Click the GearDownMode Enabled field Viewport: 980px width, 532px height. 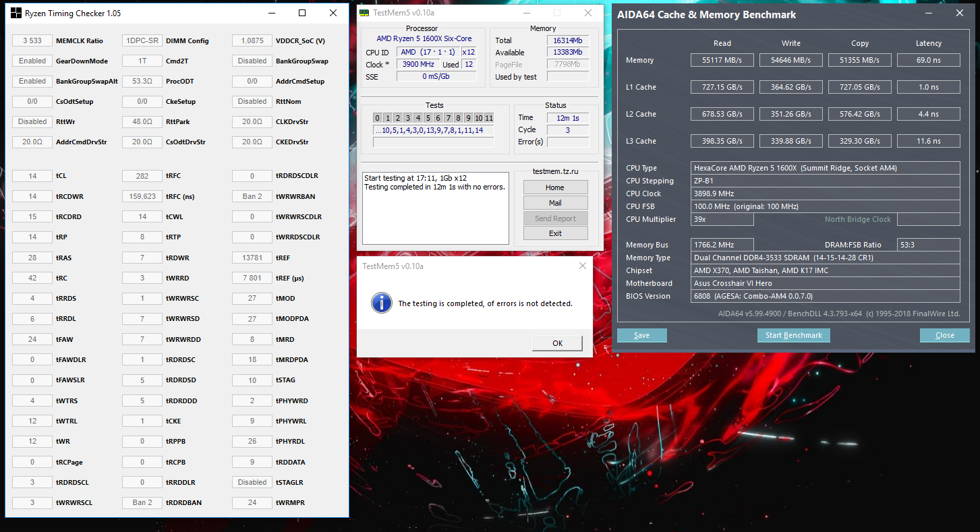32,61
